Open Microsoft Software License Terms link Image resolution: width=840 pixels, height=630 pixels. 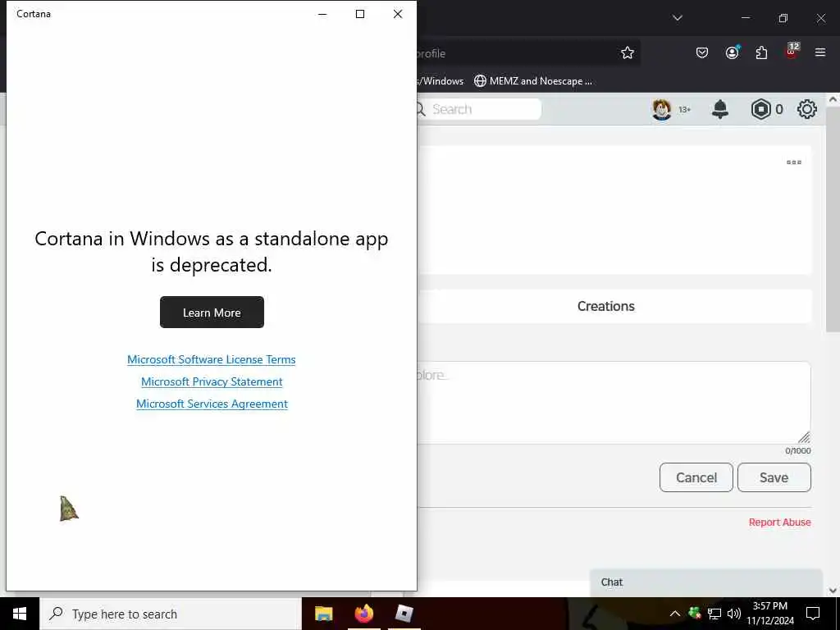click(x=211, y=359)
